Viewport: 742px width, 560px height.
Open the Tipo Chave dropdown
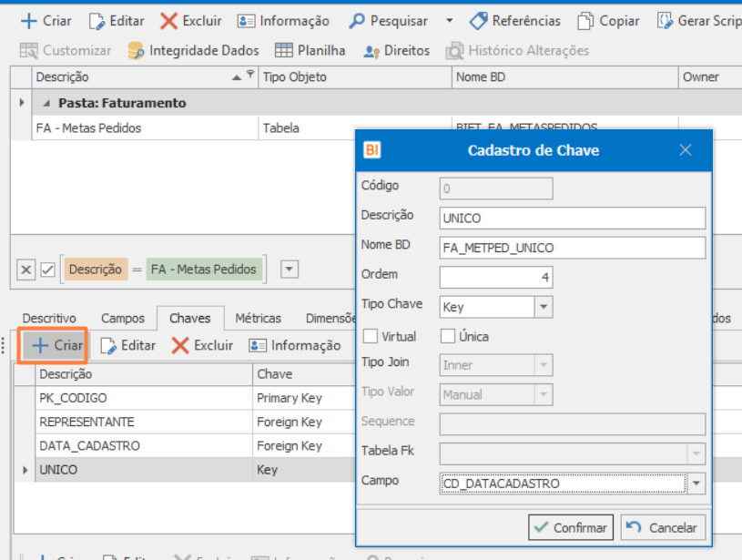544,307
